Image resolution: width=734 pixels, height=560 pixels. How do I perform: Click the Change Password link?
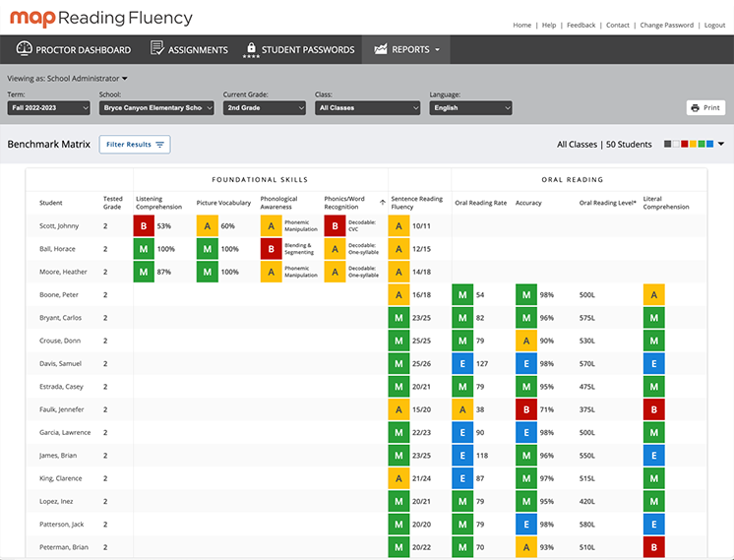tap(667, 26)
